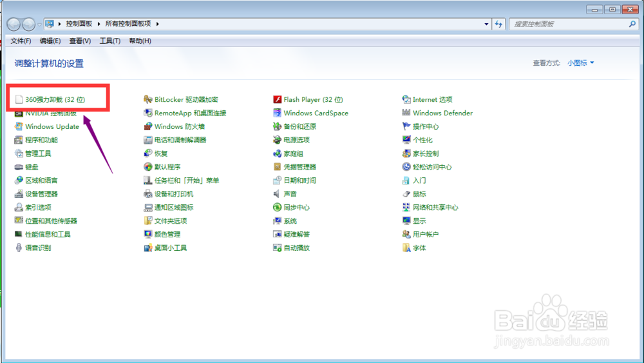Expand the arrow after 所有控制面板项 breadcrumb
The height and width of the screenshot is (363, 644).
pos(158,24)
